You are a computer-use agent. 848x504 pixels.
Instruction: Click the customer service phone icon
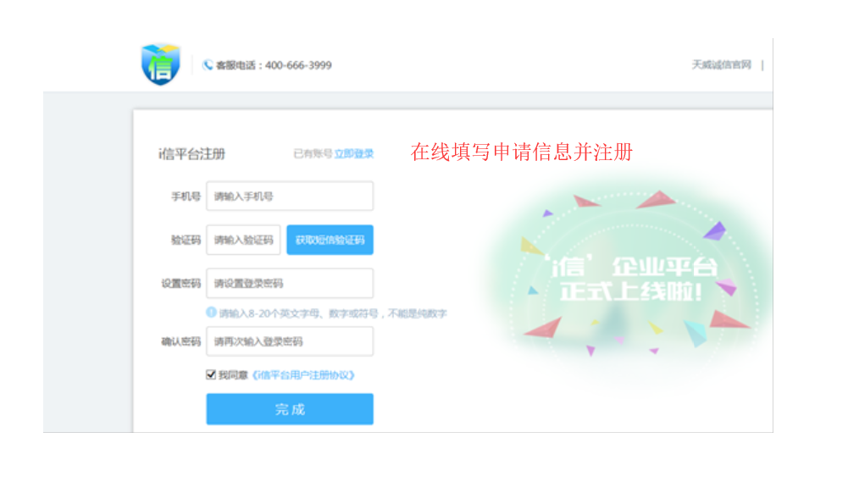[208, 64]
